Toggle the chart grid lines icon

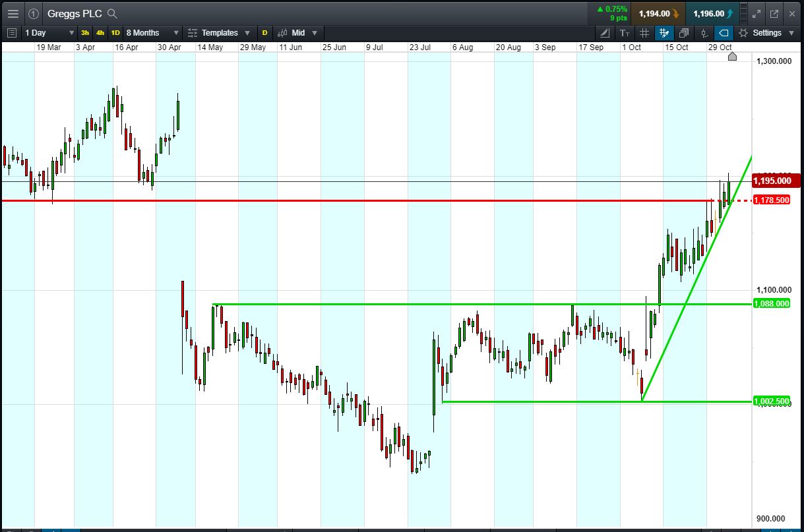644,32
